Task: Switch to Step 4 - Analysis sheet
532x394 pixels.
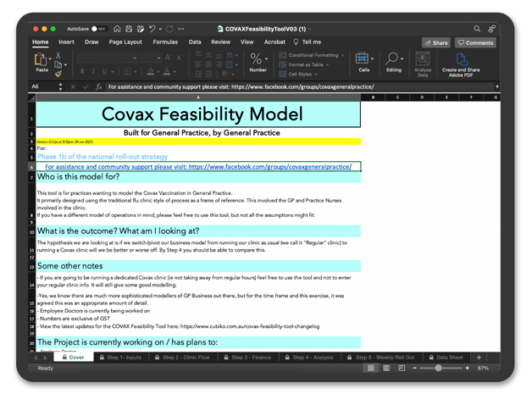Action: pos(309,358)
